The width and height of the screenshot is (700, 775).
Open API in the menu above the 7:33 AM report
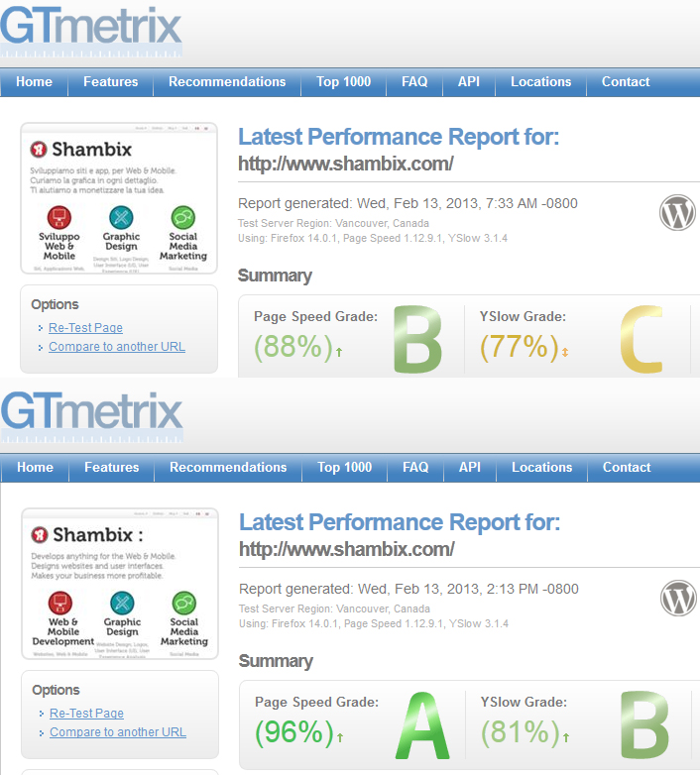point(469,82)
